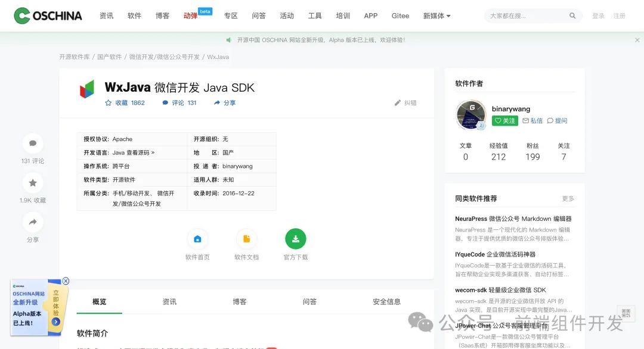Click the Apache license value
Viewport: 644px width, 349px height.
pyautogui.click(x=122, y=139)
